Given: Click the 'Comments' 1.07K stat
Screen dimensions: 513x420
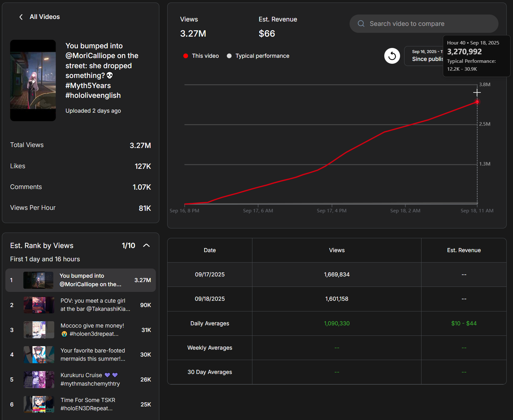Looking at the screenshot, I should point(80,187).
